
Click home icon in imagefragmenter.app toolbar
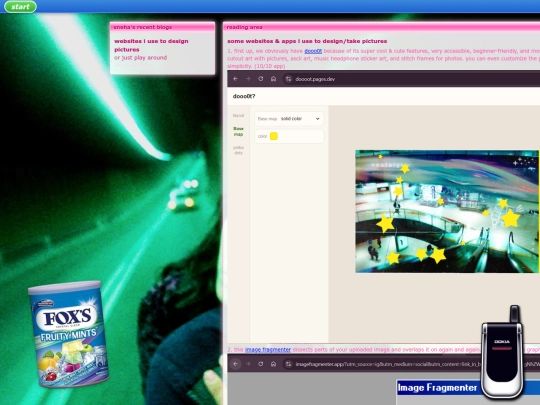(x=273, y=364)
